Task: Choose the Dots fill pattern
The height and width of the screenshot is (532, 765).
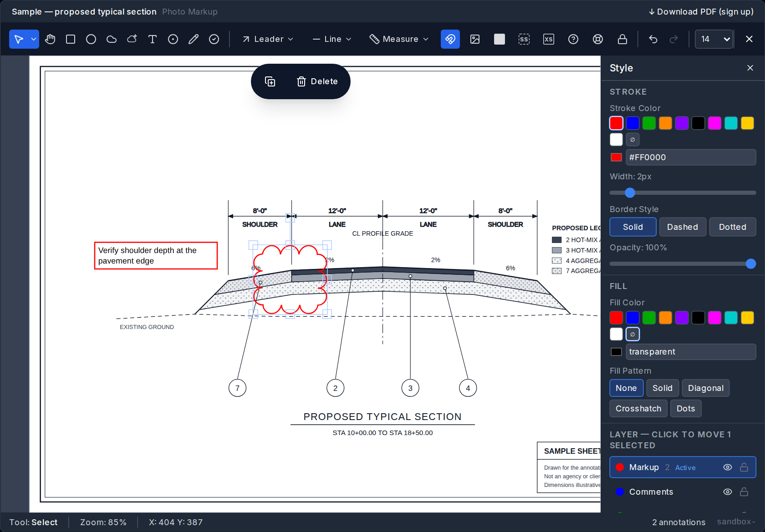Action: pos(686,409)
